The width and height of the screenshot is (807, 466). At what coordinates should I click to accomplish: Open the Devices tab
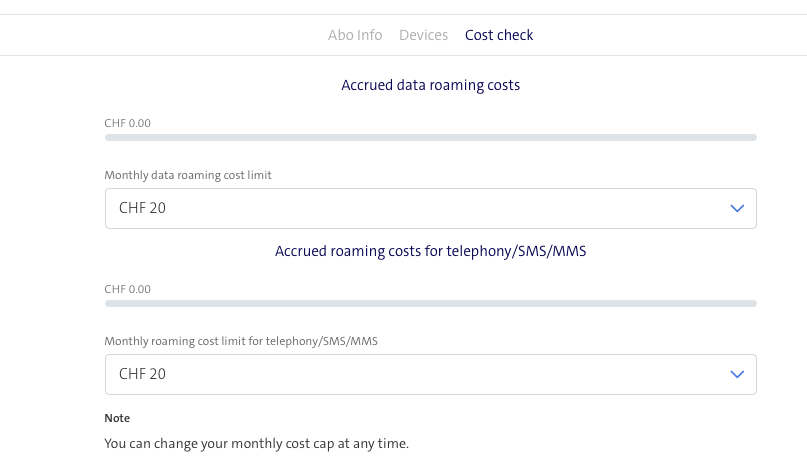[424, 35]
